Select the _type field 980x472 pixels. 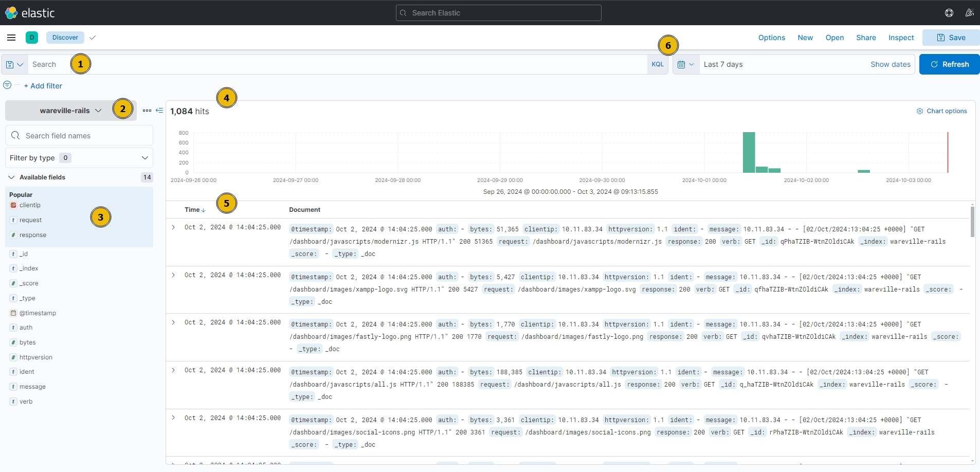tap(27, 298)
